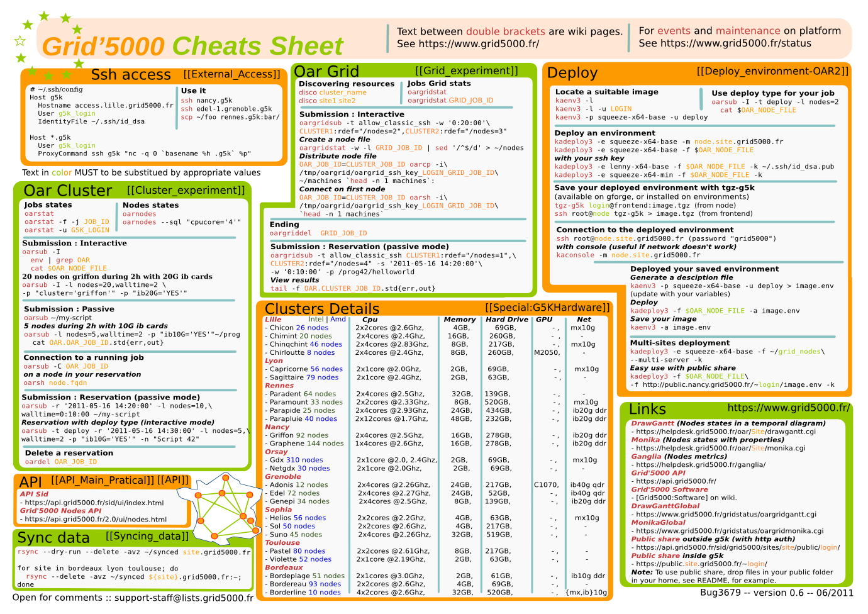868x614 pixels.
Task: Click the 'Violette 52 nodes' cluster row
Action: tap(435, 559)
